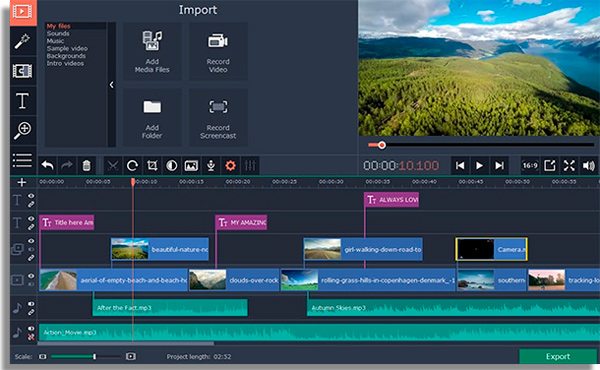
Task: Click the green Export button
Action: pyautogui.click(x=558, y=357)
